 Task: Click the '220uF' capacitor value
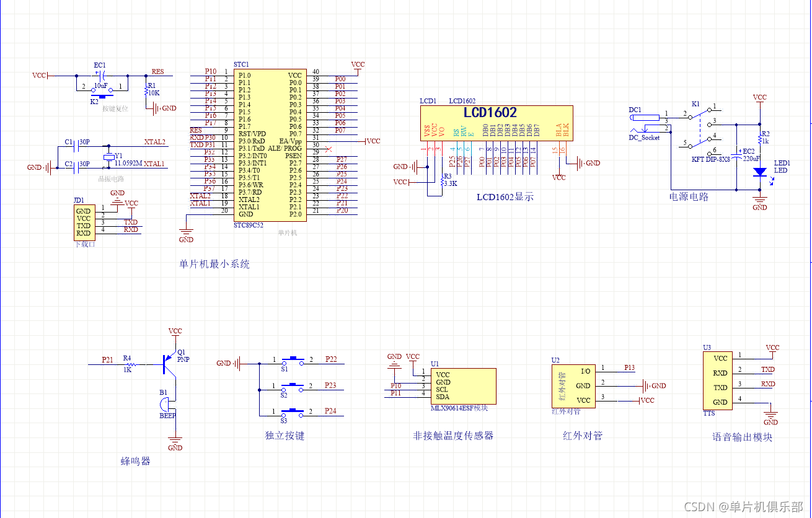pos(752,159)
